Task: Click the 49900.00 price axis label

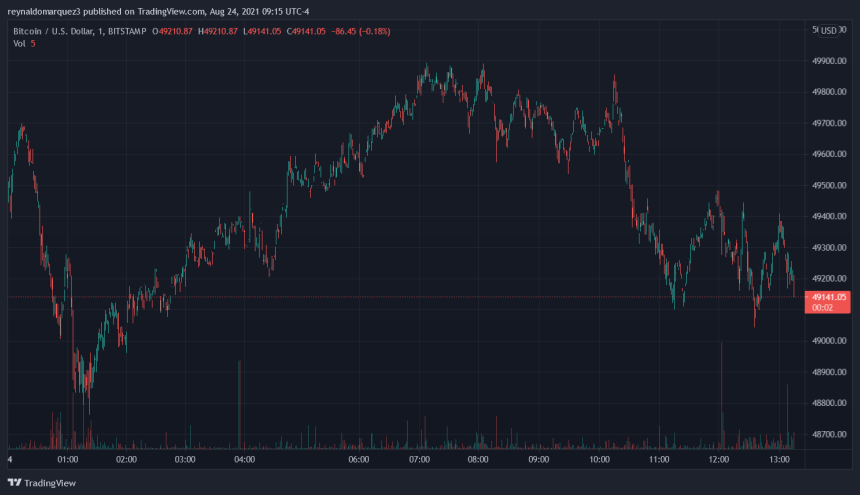Action: (x=829, y=61)
